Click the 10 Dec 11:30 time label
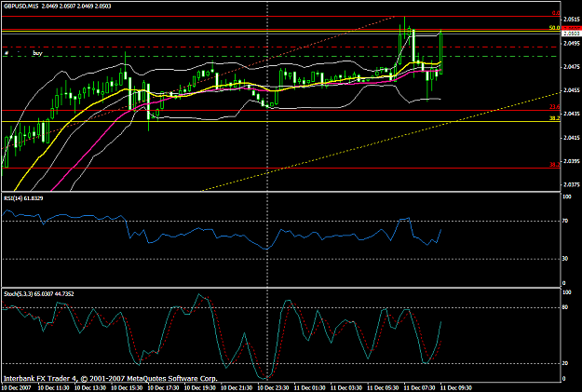 (53, 388)
